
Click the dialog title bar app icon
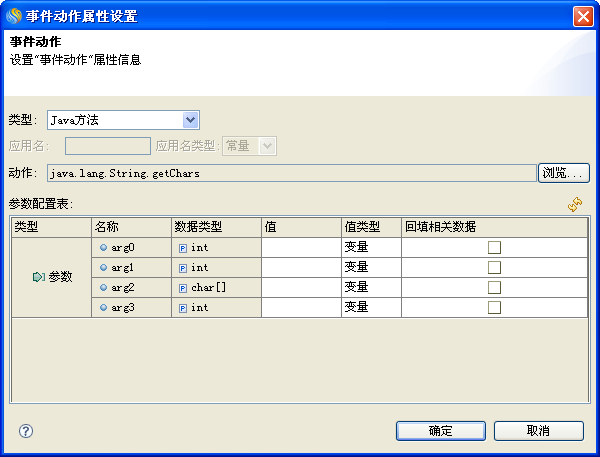coord(14,16)
